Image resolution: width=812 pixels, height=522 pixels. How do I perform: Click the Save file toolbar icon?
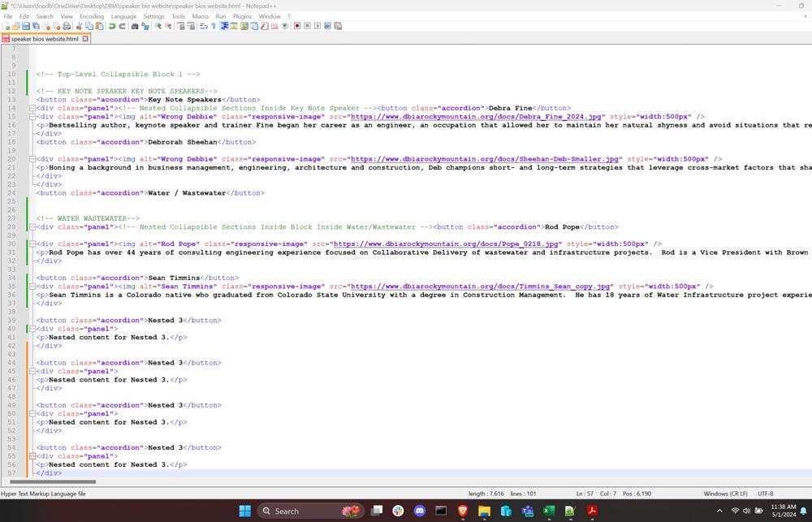point(26,26)
